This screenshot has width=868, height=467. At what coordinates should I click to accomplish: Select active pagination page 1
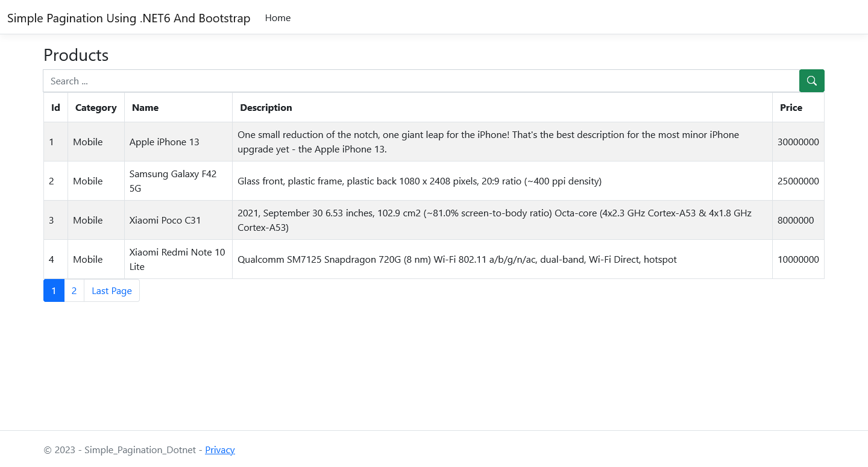pyautogui.click(x=54, y=290)
